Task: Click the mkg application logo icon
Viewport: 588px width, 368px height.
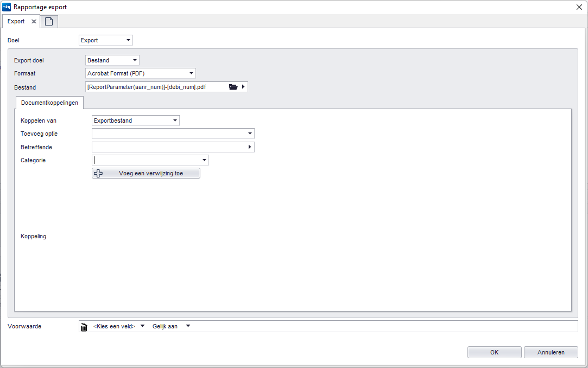Action: pyautogui.click(x=7, y=7)
